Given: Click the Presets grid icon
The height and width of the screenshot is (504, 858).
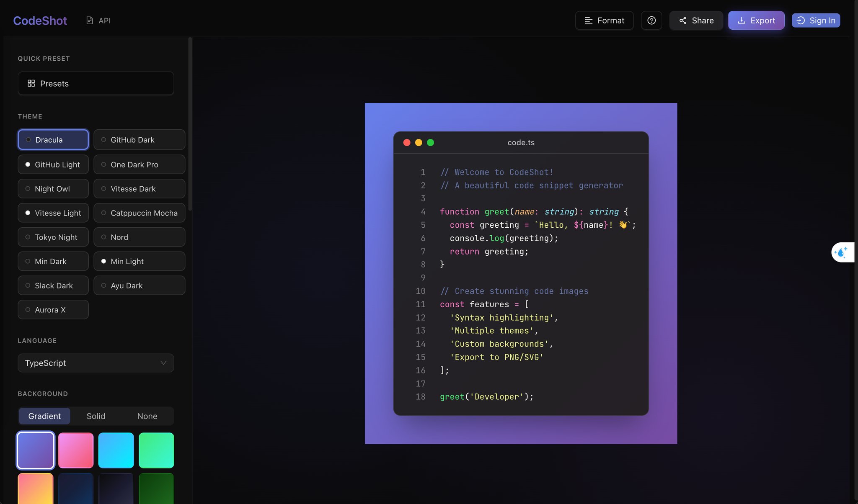Looking at the screenshot, I should pyautogui.click(x=31, y=83).
